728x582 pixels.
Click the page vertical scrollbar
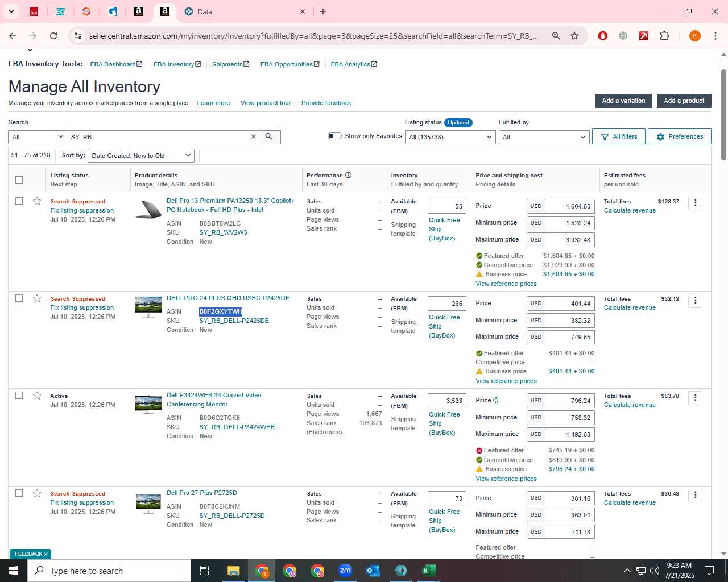(723, 115)
